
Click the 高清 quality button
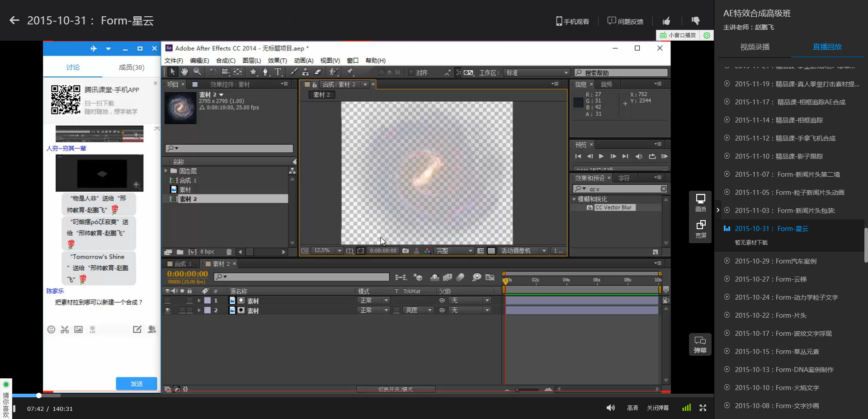click(x=632, y=408)
